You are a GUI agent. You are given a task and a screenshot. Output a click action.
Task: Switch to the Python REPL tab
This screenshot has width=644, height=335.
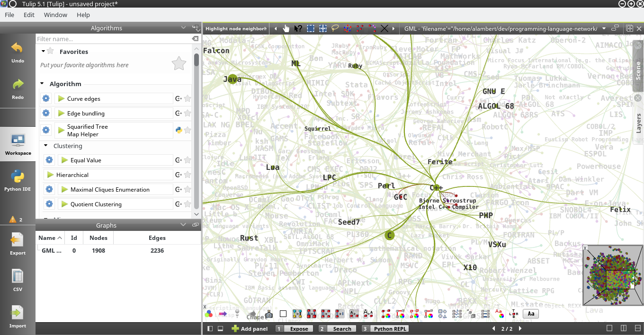(x=385, y=328)
